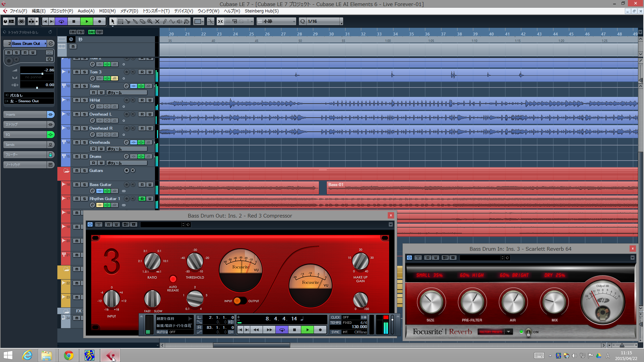Click green Play in main toolbar
Screen dimensions: 644x362
pyautogui.click(x=87, y=21)
